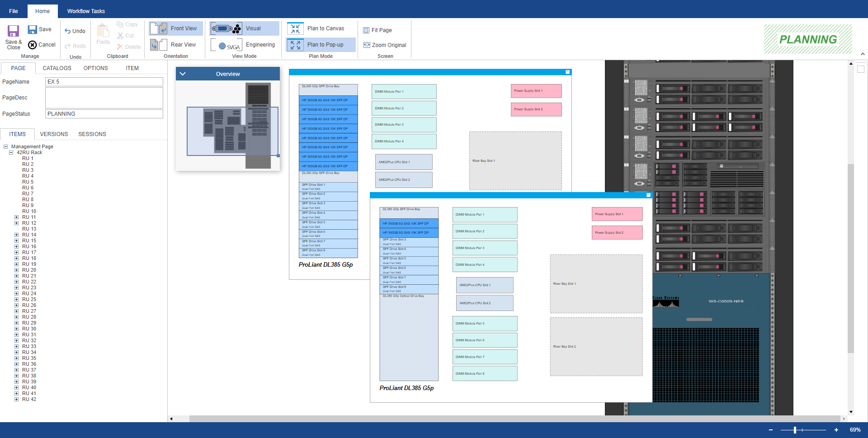868x438 pixels.
Task: Click the Paste clipboard icon
Action: click(103, 31)
